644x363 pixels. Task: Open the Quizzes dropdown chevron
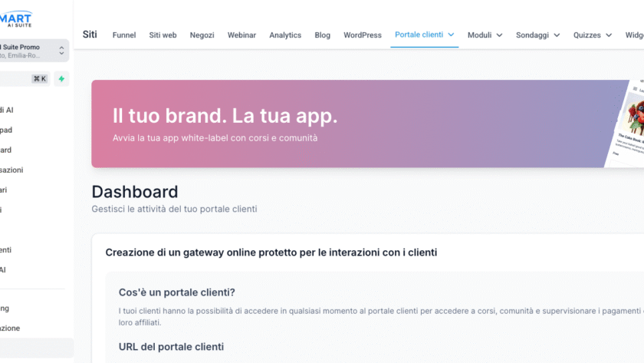[x=609, y=35]
